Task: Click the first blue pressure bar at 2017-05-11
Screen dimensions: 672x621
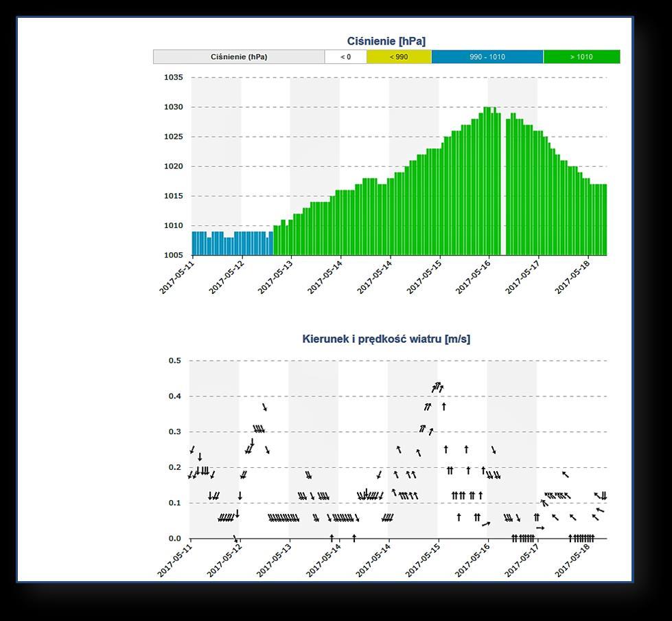Action: pos(194,243)
